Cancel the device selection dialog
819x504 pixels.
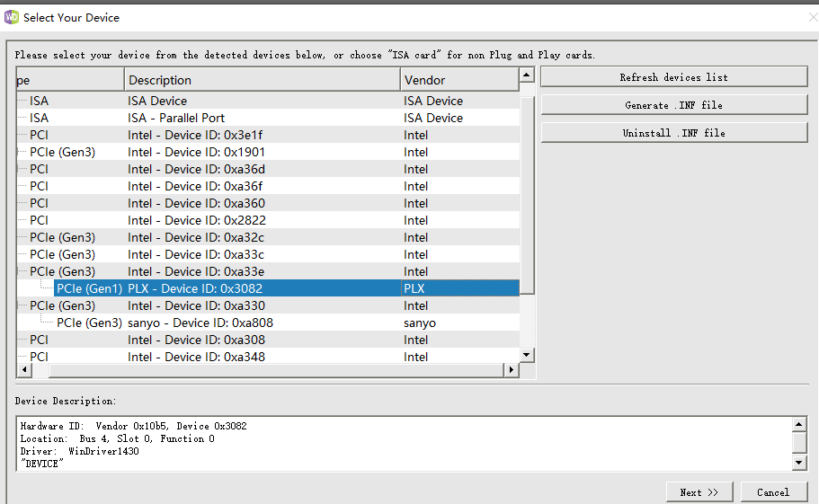coord(773,492)
